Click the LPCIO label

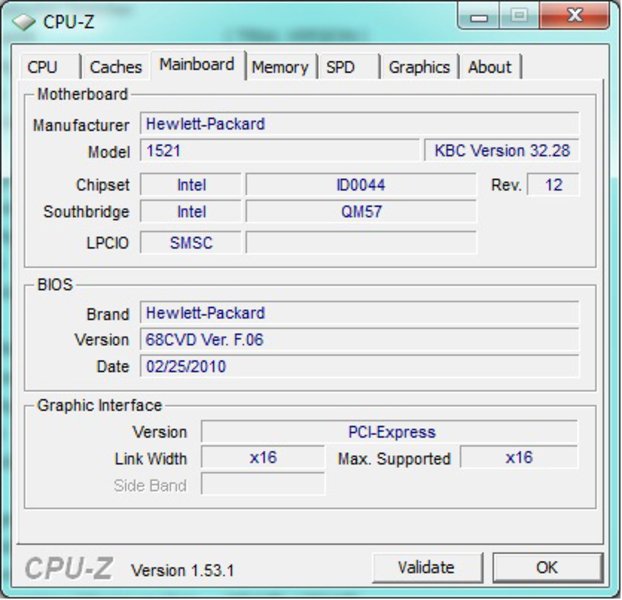click(x=108, y=243)
